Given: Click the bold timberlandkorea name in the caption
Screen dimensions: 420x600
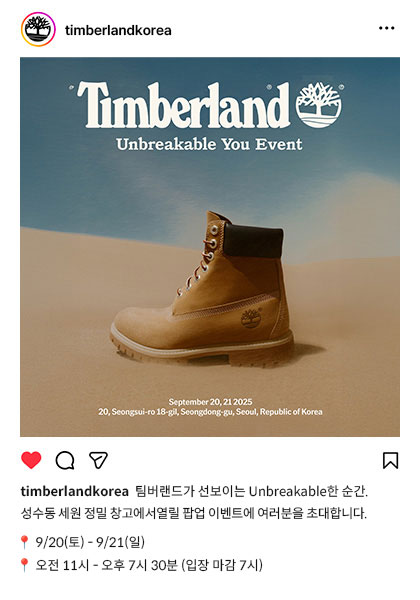Looking at the screenshot, I should click(x=75, y=491).
